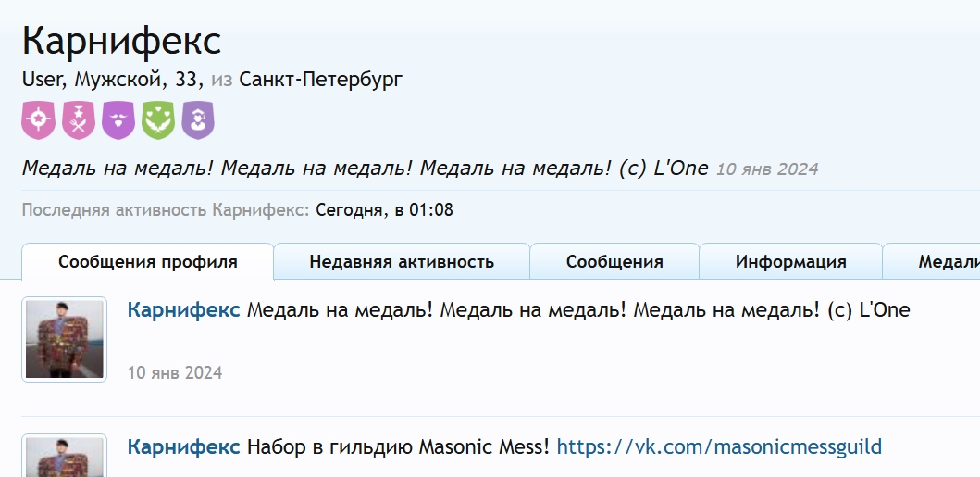Switch to the Сообщения tab
The width and height of the screenshot is (980, 477).
pyautogui.click(x=614, y=261)
